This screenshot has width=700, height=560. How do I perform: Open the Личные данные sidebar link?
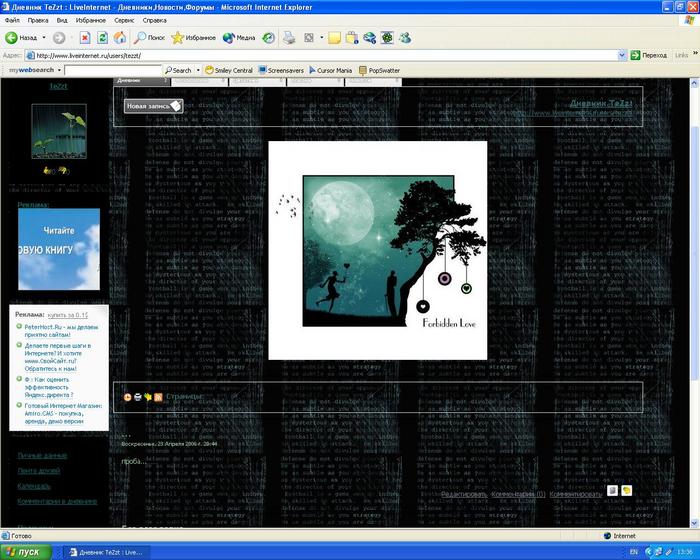point(42,456)
